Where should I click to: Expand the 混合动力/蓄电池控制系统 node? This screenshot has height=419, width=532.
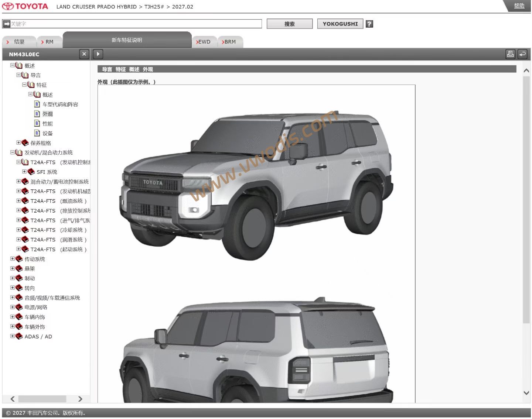(18, 181)
